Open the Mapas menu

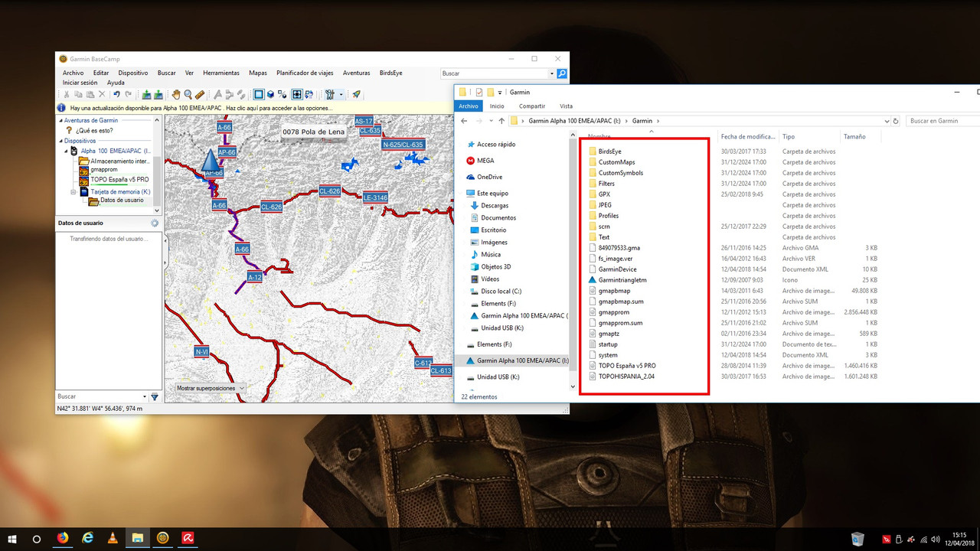258,73
